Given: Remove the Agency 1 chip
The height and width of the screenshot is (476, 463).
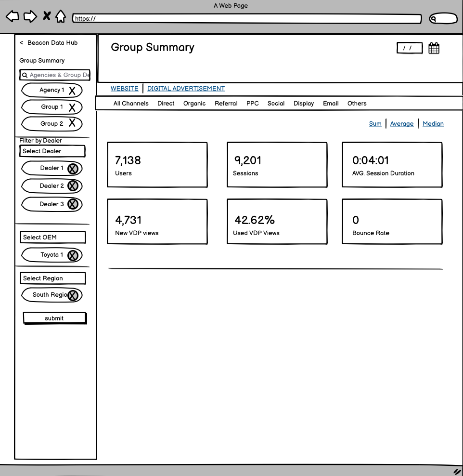Looking at the screenshot, I should (72, 91).
